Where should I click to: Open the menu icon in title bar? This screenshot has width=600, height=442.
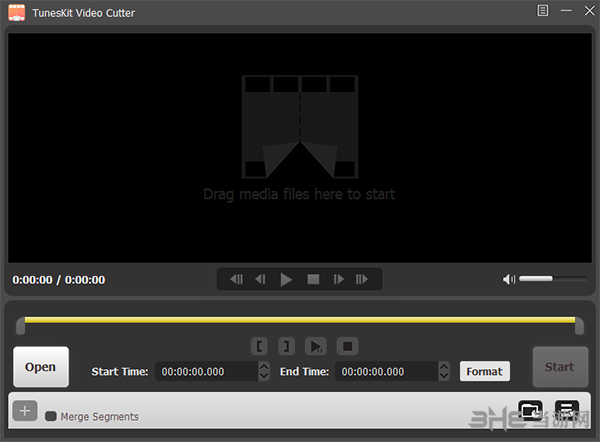point(543,11)
